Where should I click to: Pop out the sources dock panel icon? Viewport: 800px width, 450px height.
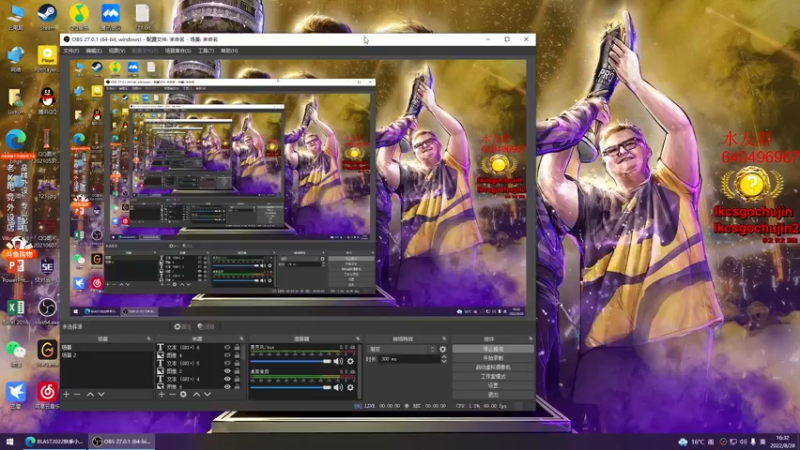242,339
